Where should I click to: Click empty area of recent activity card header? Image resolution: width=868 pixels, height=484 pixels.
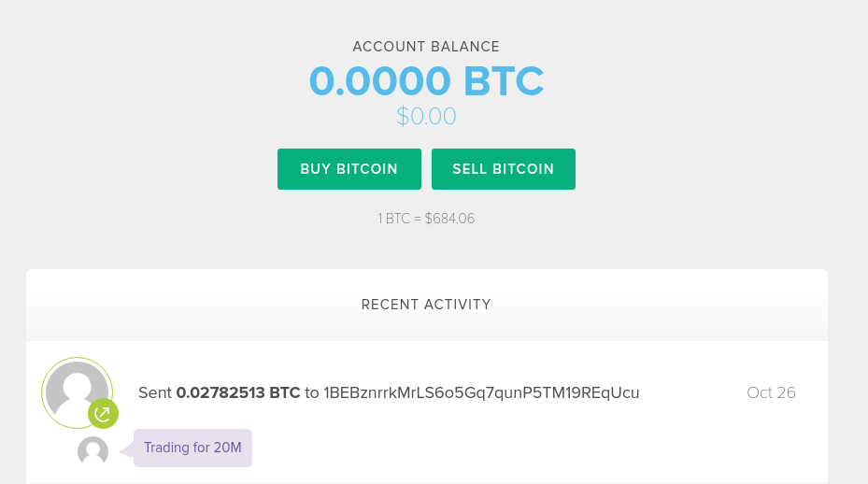pyautogui.click(x=664, y=305)
